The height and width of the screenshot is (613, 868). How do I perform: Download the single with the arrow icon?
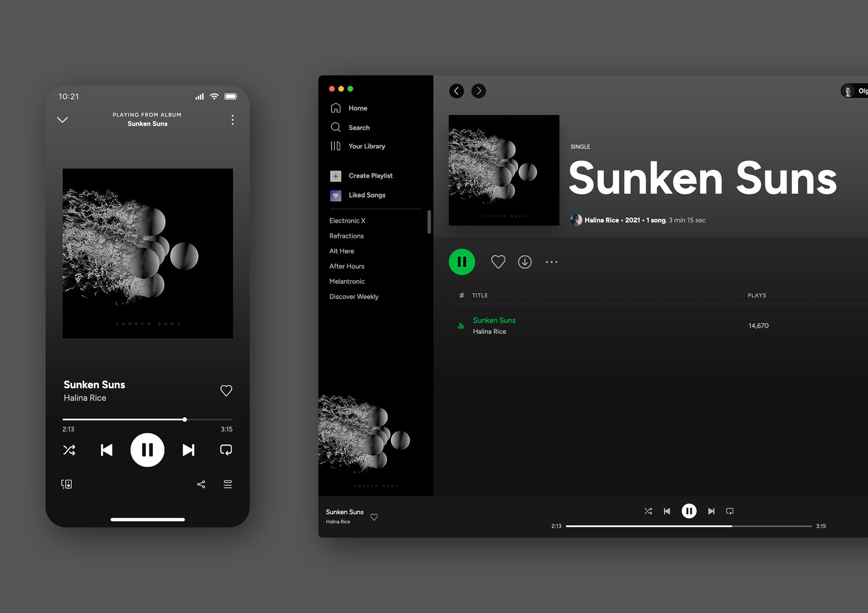pos(525,262)
